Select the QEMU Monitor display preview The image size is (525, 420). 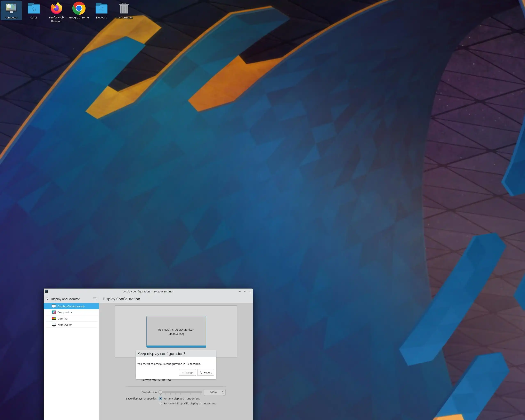click(x=176, y=331)
